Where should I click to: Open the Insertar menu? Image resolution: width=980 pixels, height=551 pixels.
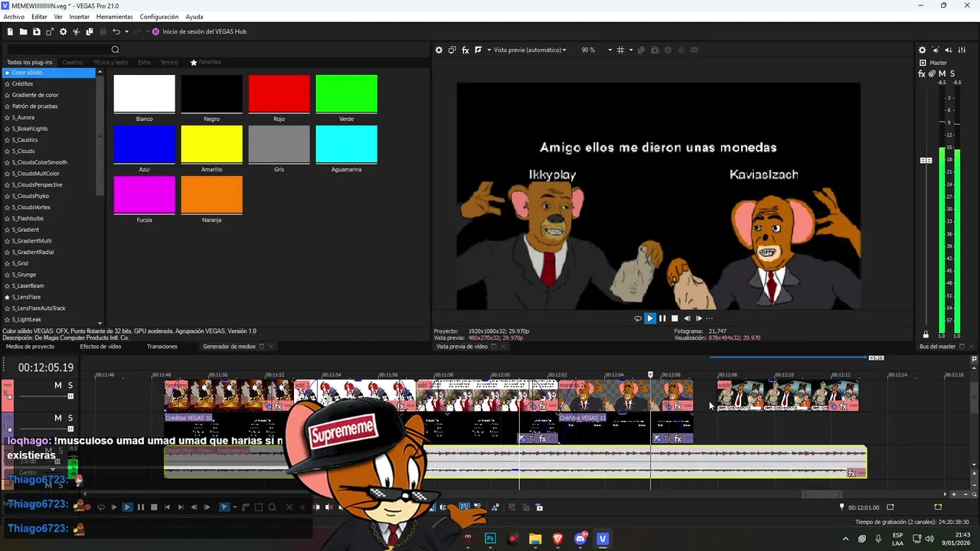coord(79,17)
